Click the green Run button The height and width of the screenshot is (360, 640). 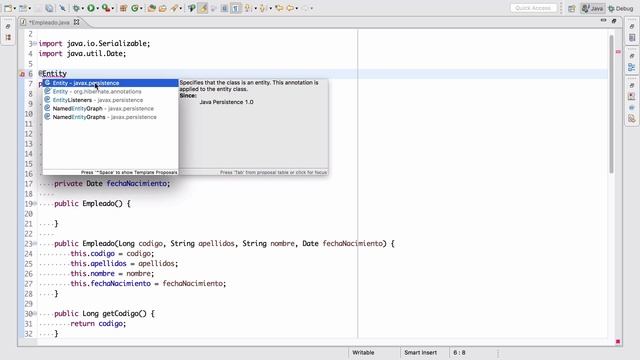point(91,8)
